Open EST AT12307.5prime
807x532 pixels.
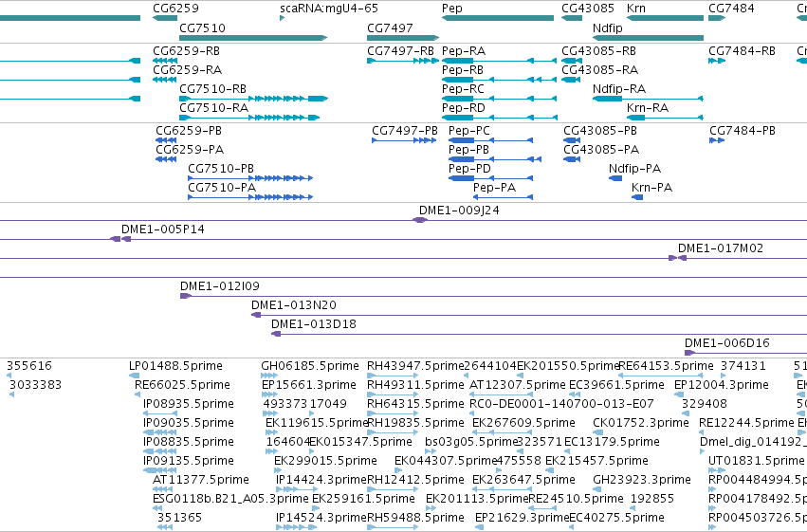[x=517, y=385]
